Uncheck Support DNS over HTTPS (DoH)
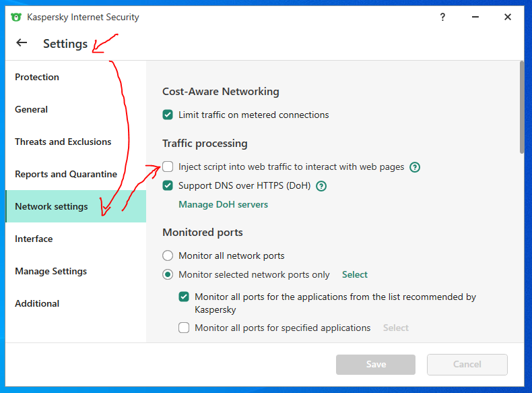The height and width of the screenshot is (393, 532). point(168,185)
